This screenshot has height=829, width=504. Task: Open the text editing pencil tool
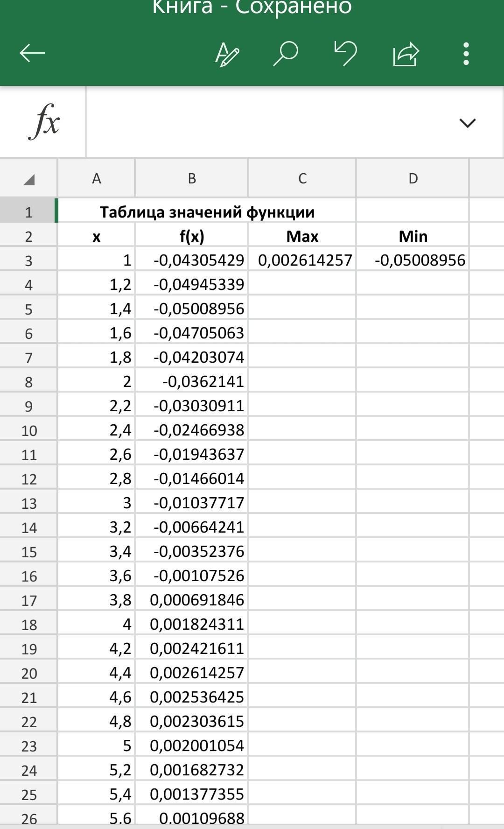(x=227, y=54)
